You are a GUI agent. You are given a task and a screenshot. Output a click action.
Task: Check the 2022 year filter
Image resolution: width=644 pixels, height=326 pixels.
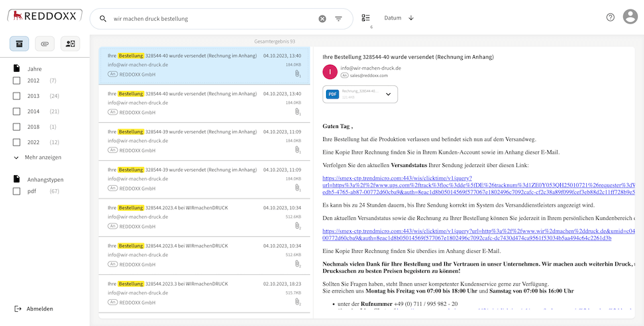click(x=16, y=142)
